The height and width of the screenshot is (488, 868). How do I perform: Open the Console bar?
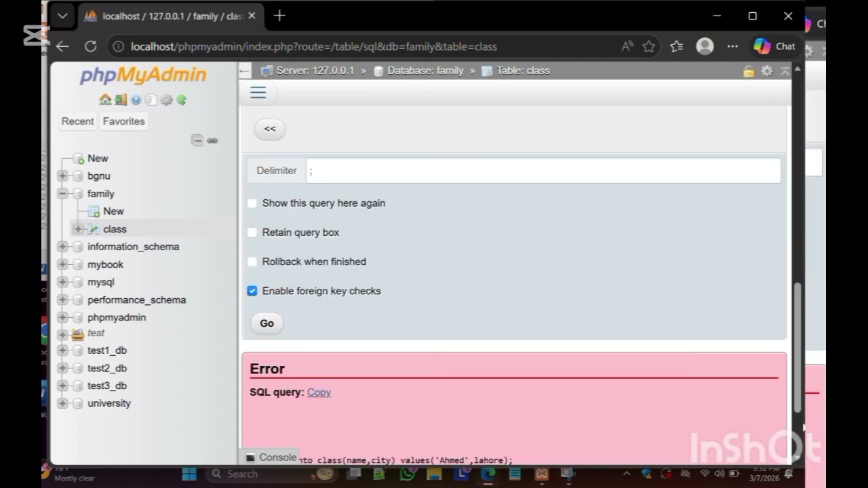(271, 457)
